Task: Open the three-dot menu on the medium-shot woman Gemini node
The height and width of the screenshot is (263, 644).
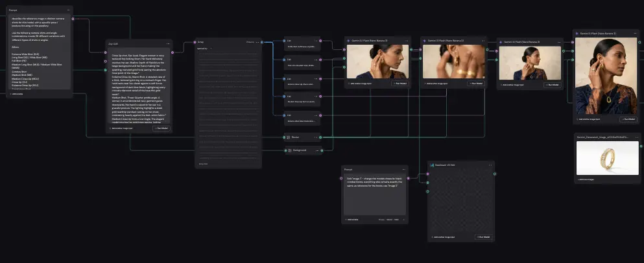Action: tap(560, 42)
